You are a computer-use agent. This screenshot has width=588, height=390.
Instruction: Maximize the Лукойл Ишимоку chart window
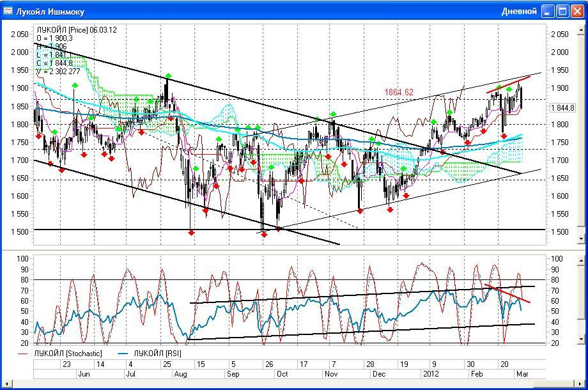(562, 12)
